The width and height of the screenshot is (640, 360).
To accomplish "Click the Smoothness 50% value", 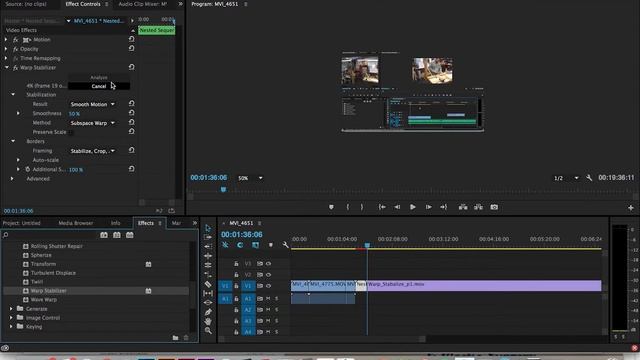I will pos(74,114).
